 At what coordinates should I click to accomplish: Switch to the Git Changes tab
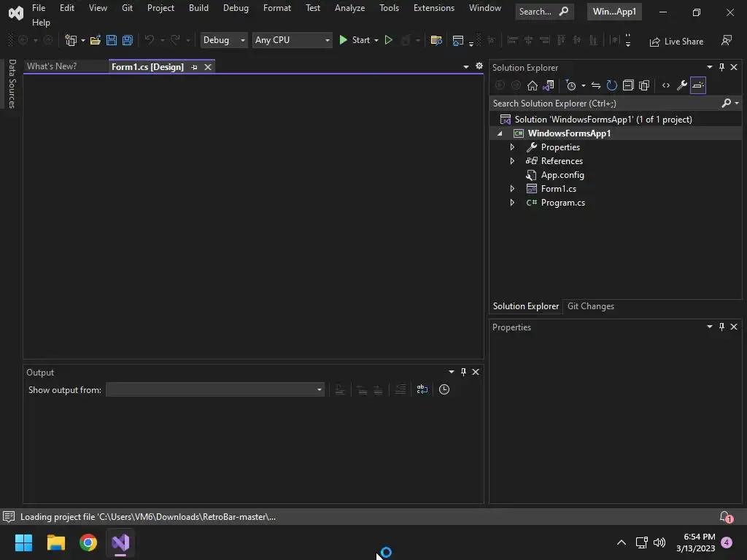pos(591,306)
